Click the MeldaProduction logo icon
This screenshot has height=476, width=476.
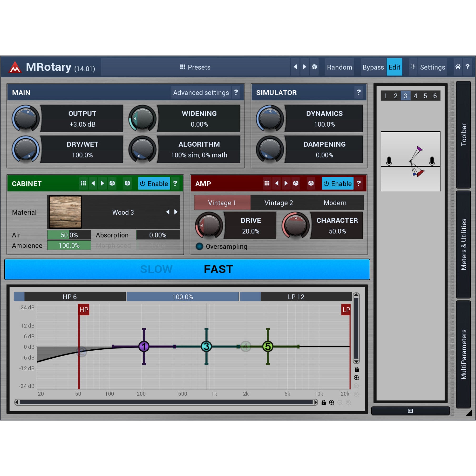[15, 67]
